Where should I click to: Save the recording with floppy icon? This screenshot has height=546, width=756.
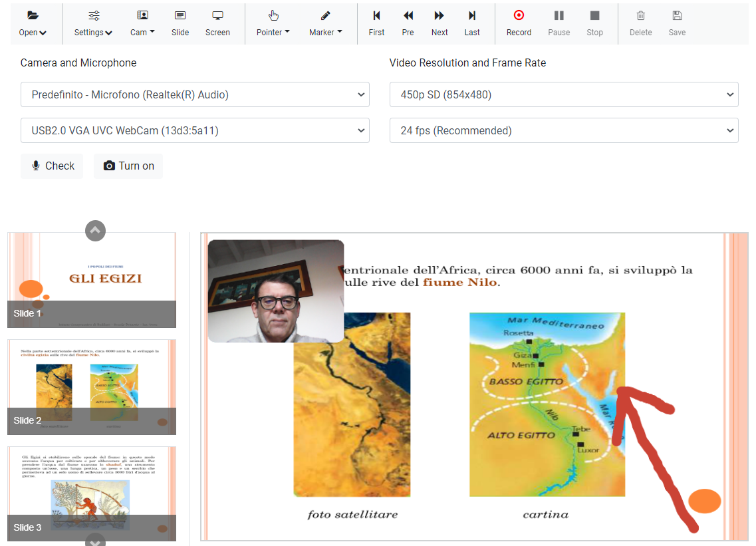[677, 24]
